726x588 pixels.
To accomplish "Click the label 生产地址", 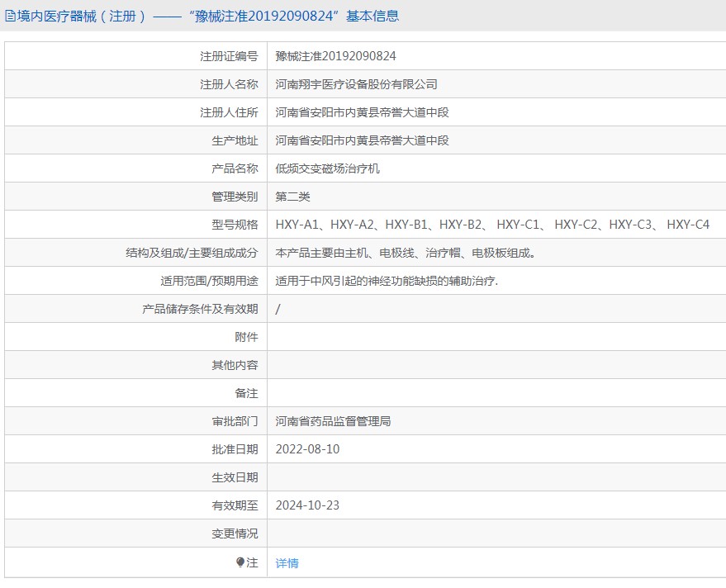I will pyautogui.click(x=235, y=140).
